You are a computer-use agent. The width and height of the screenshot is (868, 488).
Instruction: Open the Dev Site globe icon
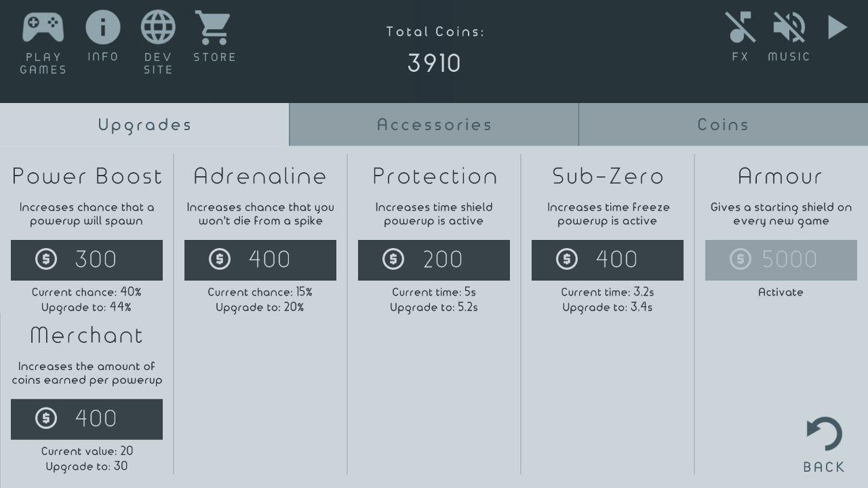158,28
